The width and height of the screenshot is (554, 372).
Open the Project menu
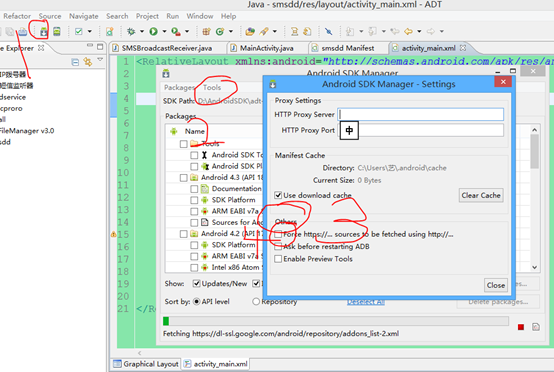tap(147, 16)
